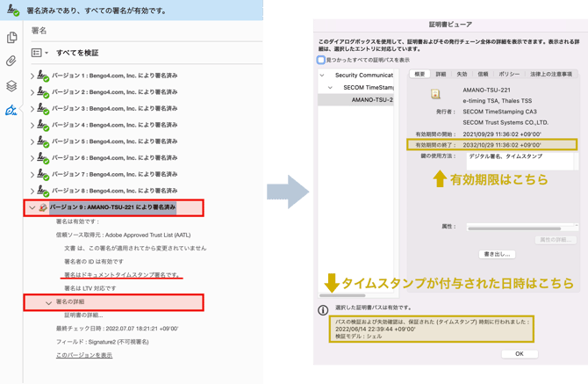Click signature icon for バージョン 2

[43, 92]
